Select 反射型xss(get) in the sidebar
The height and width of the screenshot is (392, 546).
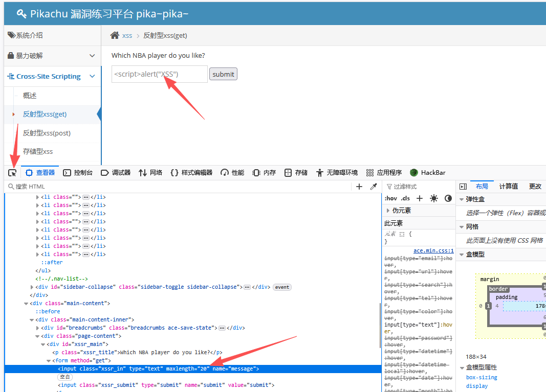pos(45,114)
